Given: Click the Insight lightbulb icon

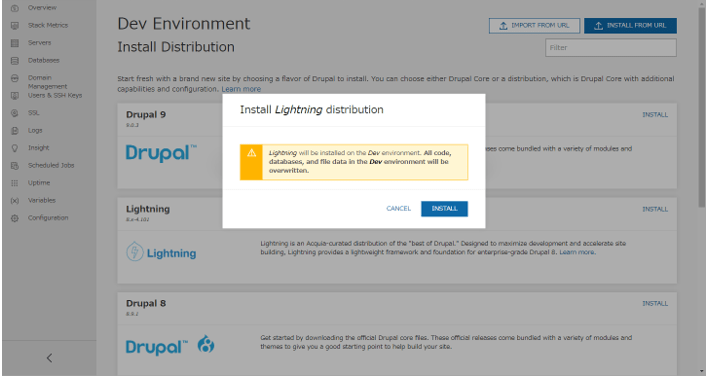Looking at the screenshot, I should point(15,148).
